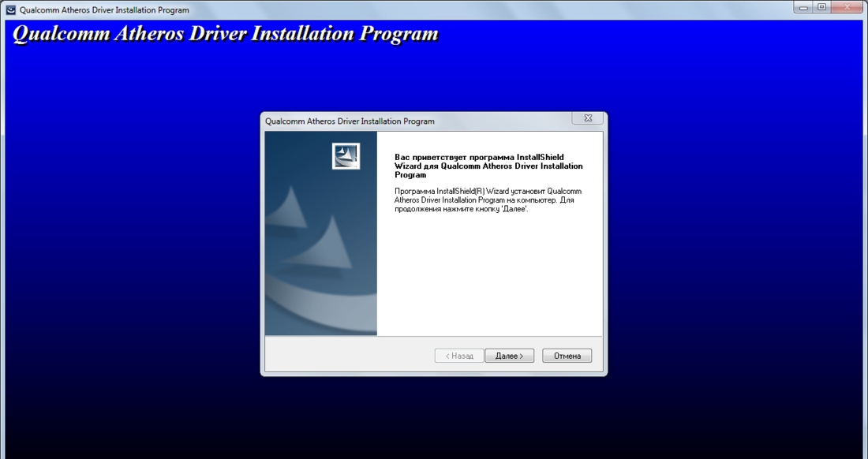Click the main window title bar caption

pyautogui.click(x=104, y=10)
